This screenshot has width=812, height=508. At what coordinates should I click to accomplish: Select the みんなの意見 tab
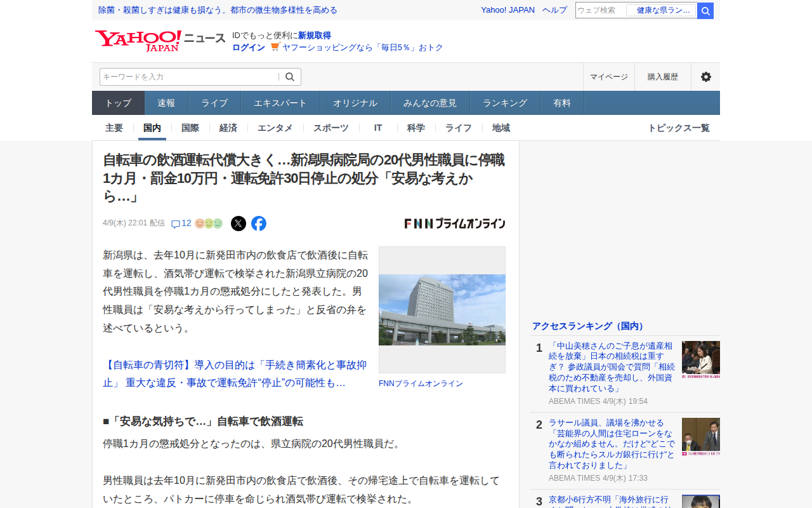(430, 103)
